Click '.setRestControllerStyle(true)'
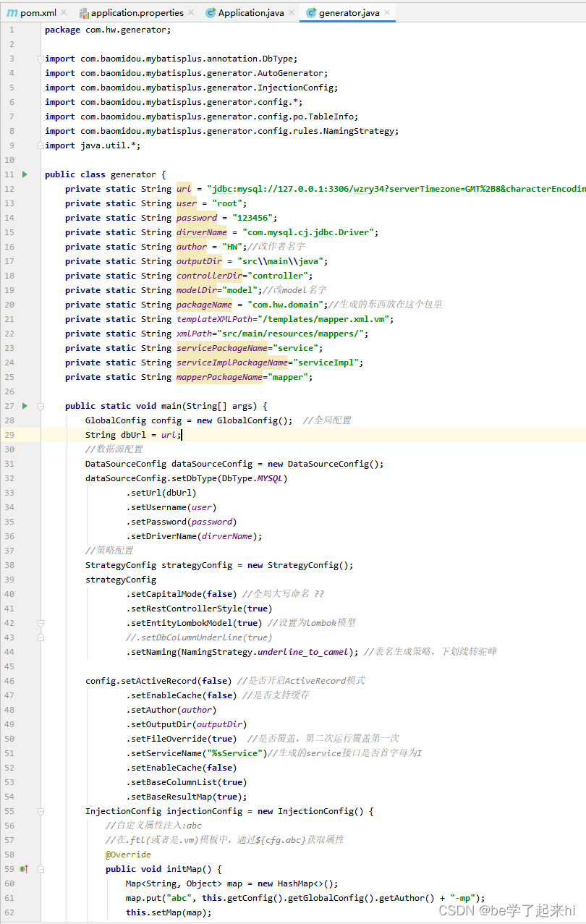The height and width of the screenshot is (924, 586). tap(199, 609)
